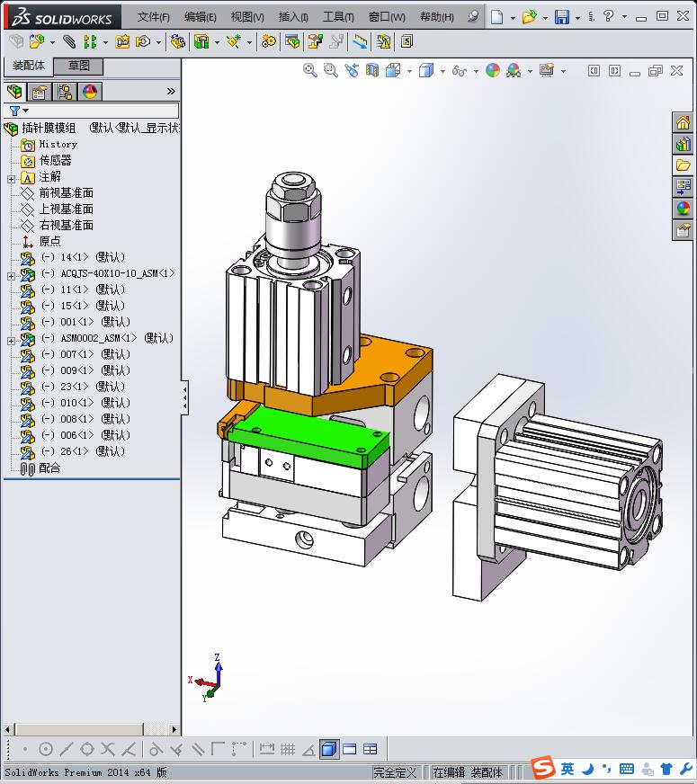Open the filter dropdown arrow
The height and width of the screenshot is (784, 697).
[25, 111]
